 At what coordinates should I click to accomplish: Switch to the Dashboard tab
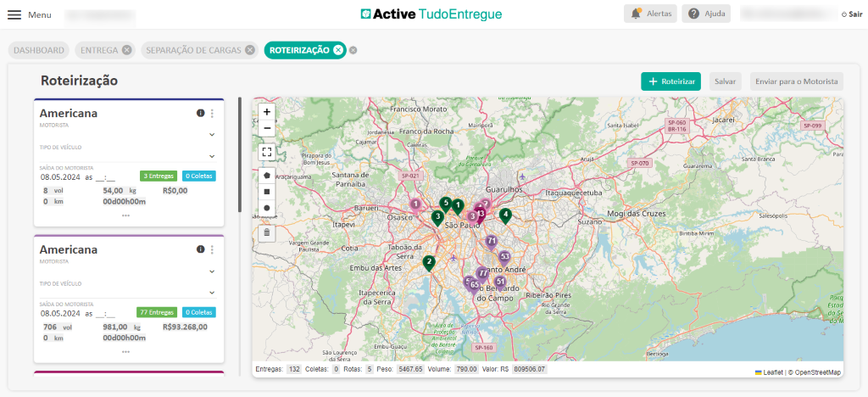[x=39, y=50]
